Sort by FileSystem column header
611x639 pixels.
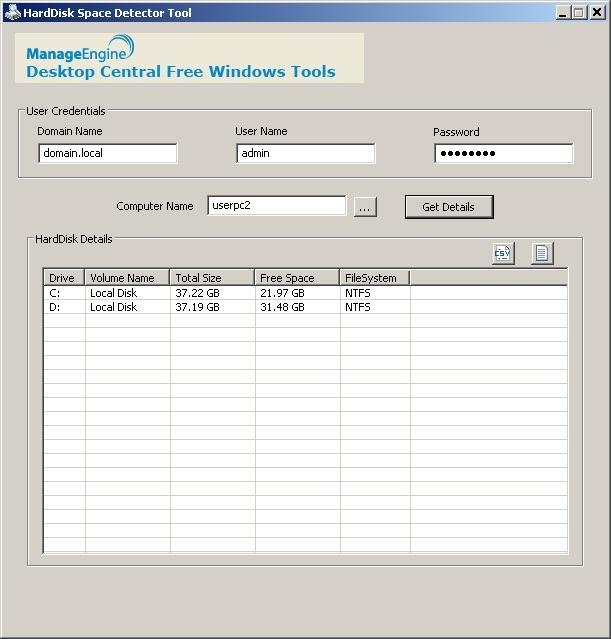(x=375, y=278)
